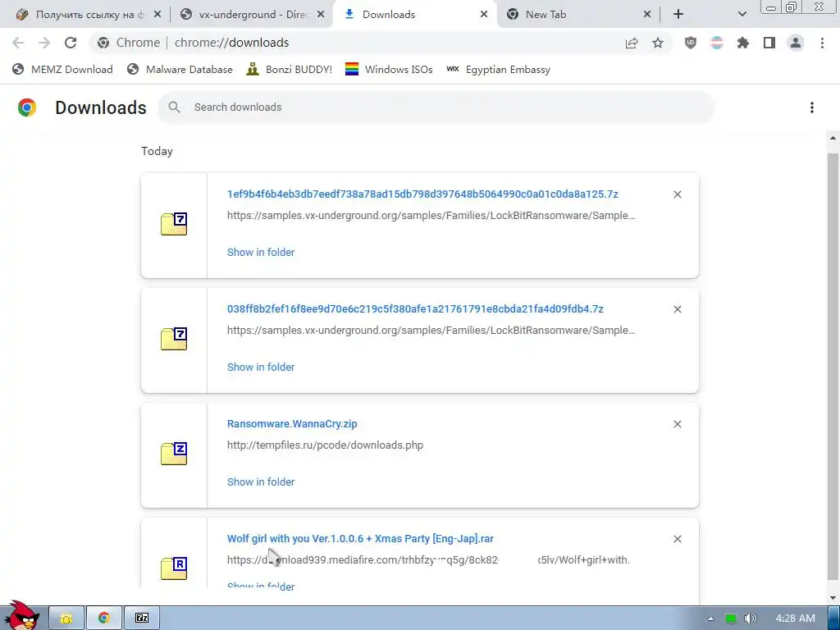Open the 038ff8b2...fdb4.7z file link
Viewport: 840px width, 630px height.
pyautogui.click(x=415, y=309)
